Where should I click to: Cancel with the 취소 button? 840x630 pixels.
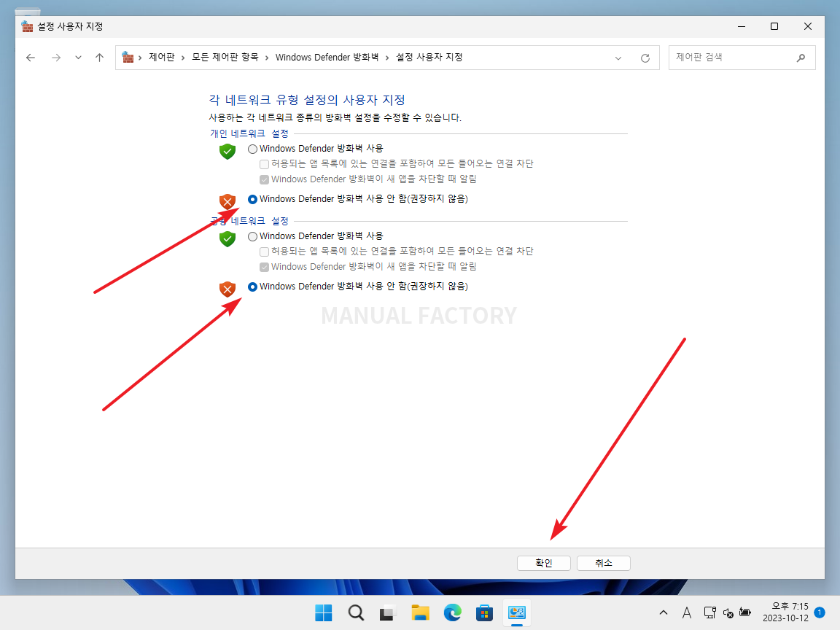click(604, 563)
